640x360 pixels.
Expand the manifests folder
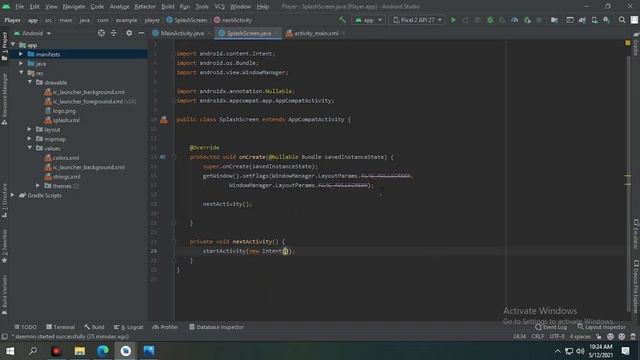click(21, 54)
